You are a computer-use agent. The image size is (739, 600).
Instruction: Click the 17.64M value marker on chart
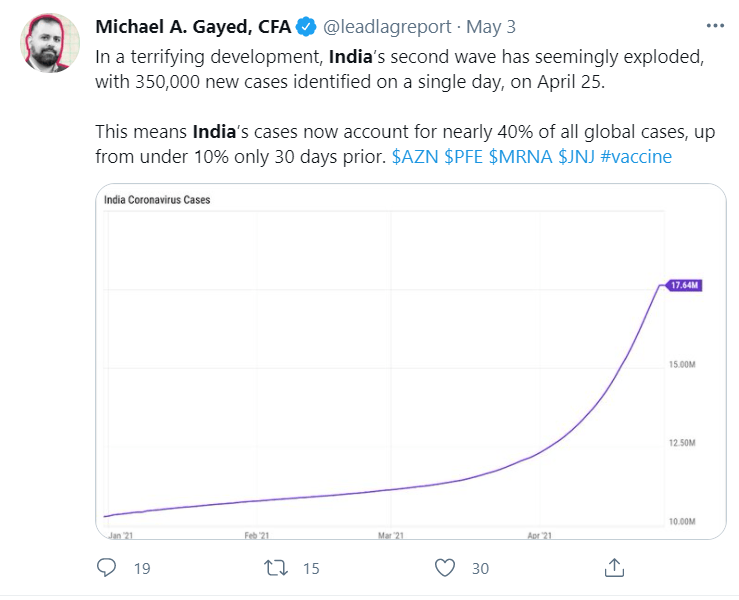(x=683, y=286)
